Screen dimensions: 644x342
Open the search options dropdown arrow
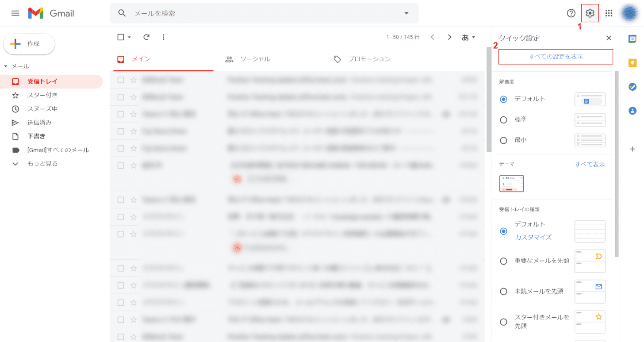pos(406,13)
